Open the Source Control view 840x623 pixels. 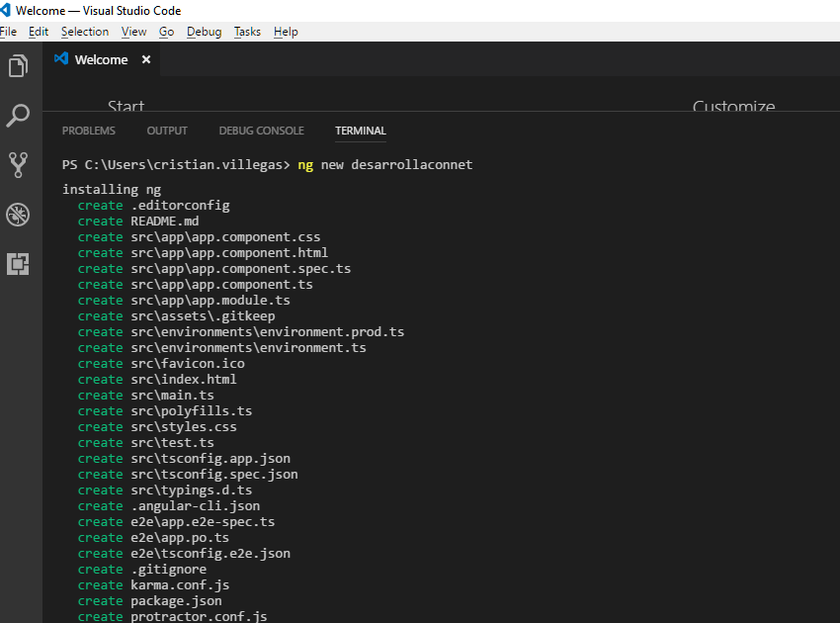tap(18, 165)
